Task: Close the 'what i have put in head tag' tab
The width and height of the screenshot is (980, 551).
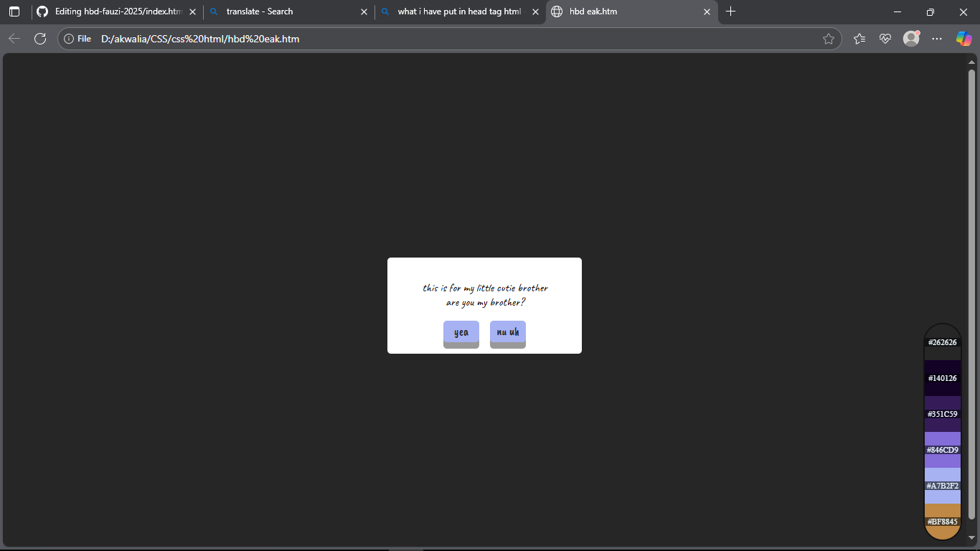Action: coord(535,11)
